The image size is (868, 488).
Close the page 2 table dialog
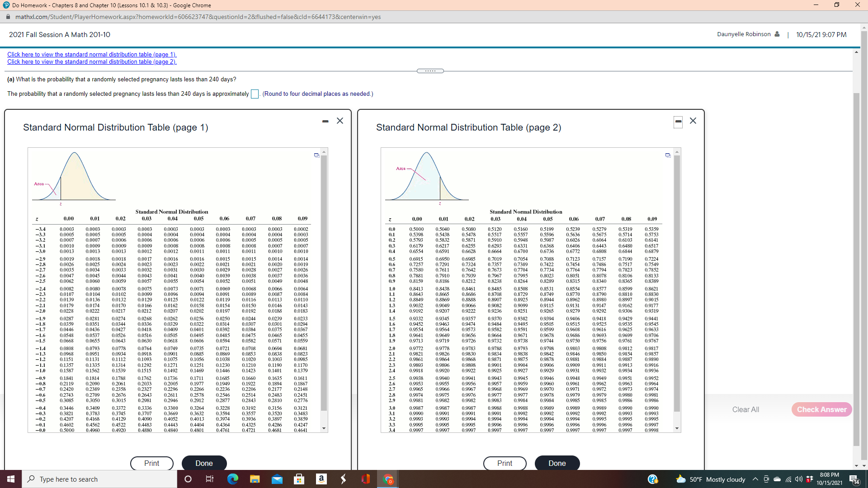pos(693,121)
